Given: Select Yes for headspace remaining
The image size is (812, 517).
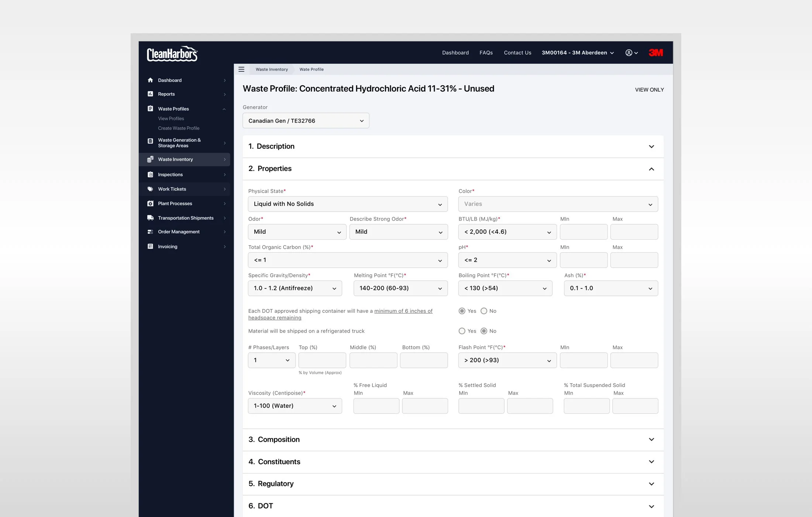Looking at the screenshot, I should tap(462, 311).
